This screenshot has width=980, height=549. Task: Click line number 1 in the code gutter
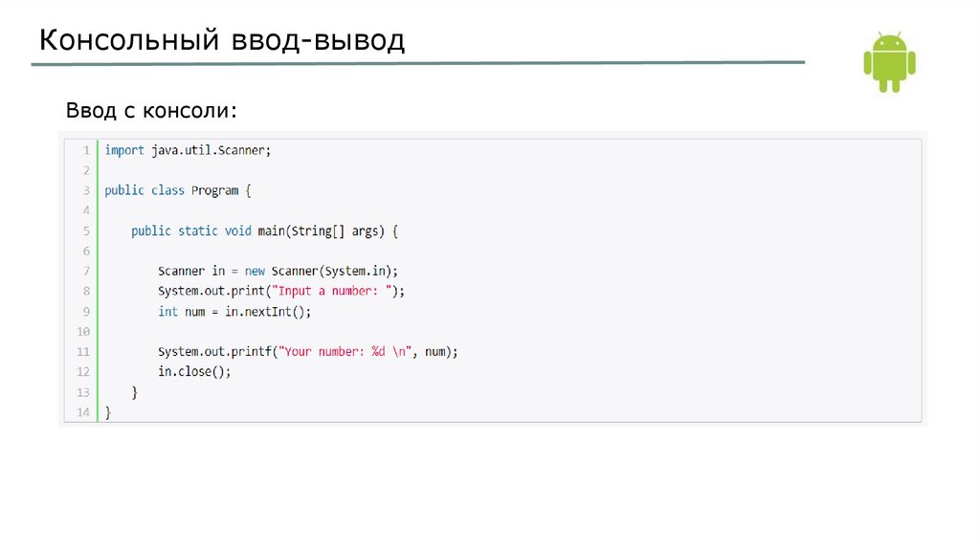(85, 150)
